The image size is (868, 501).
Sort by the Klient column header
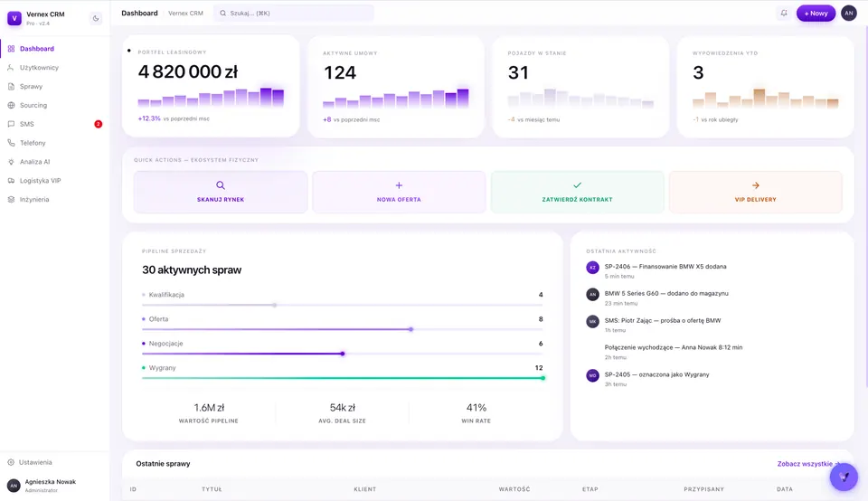pos(364,489)
